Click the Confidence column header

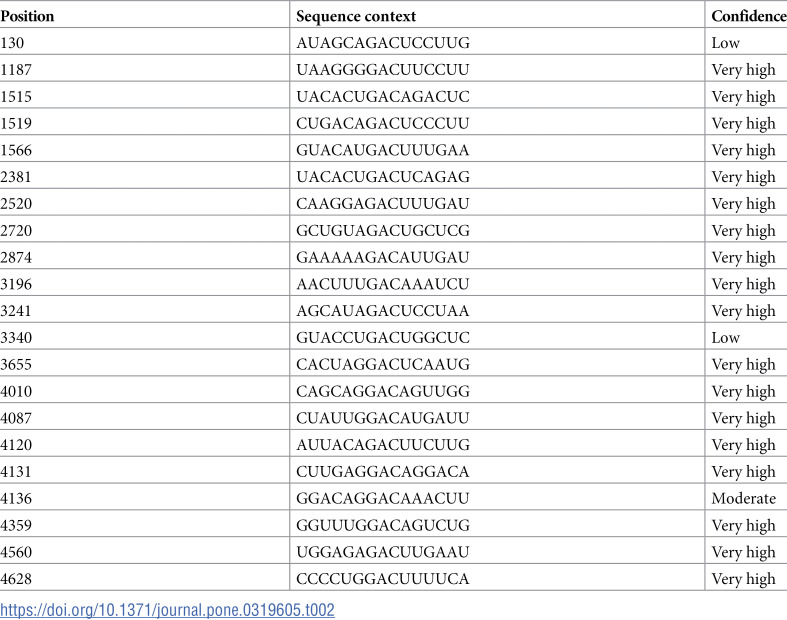pyautogui.click(x=748, y=16)
